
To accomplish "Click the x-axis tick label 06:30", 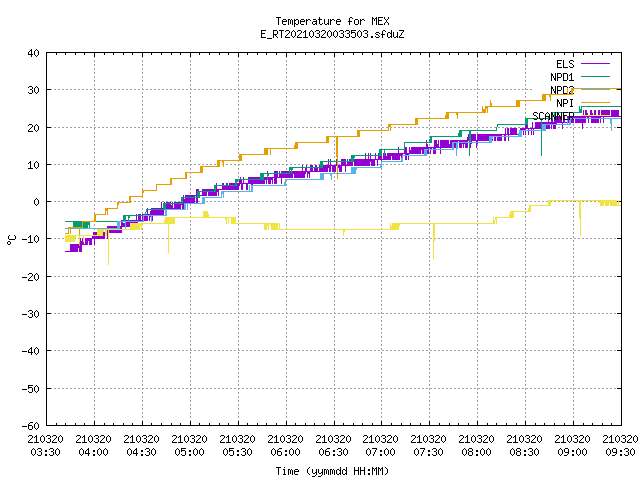I will pos(333,452).
